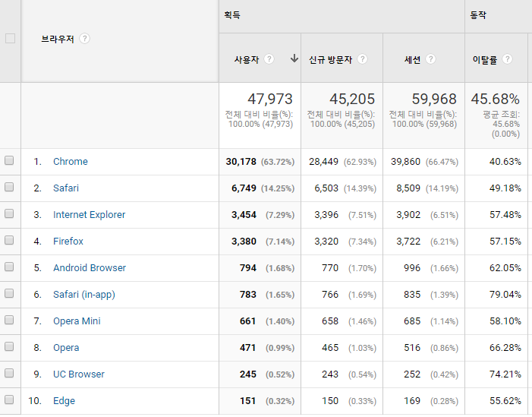
Task: Check the Safari (in-app) row checkbox
Action: click(x=9, y=293)
